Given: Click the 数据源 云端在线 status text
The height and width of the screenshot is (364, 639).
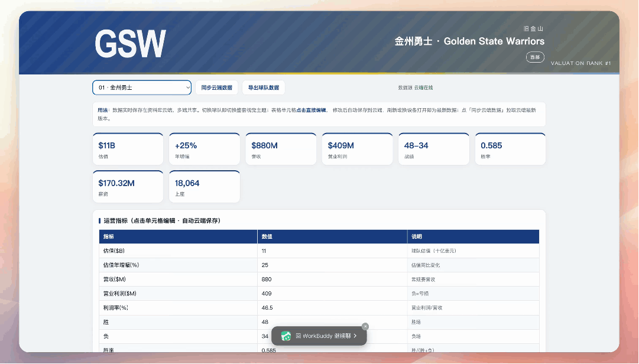Looking at the screenshot, I should pos(416,87).
